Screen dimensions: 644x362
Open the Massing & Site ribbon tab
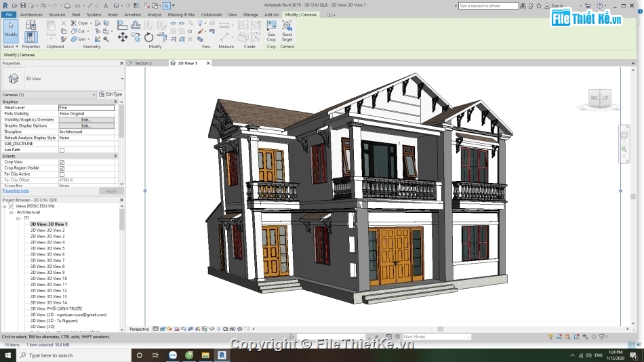[x=181, y=15]
